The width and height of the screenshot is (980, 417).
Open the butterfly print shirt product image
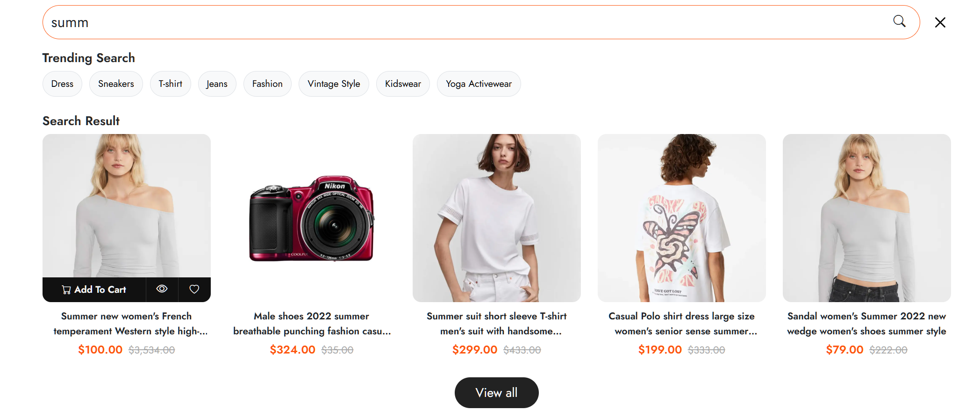[x=682, y=218]
